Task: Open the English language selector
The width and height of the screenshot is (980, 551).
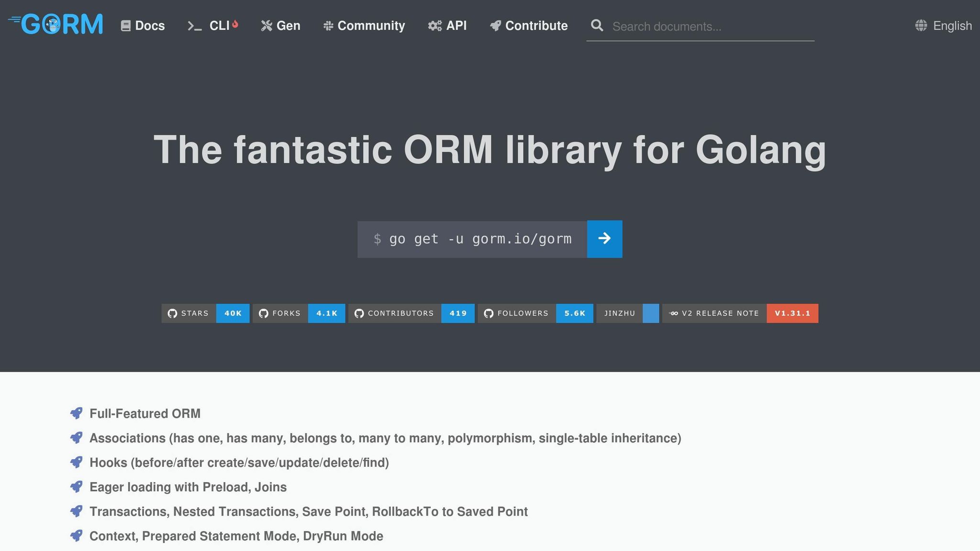Action: coord(952,26)
